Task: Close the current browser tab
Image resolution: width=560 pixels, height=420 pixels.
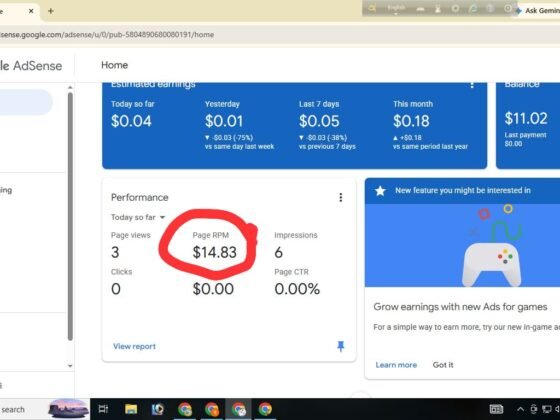Action: (31, 11)
